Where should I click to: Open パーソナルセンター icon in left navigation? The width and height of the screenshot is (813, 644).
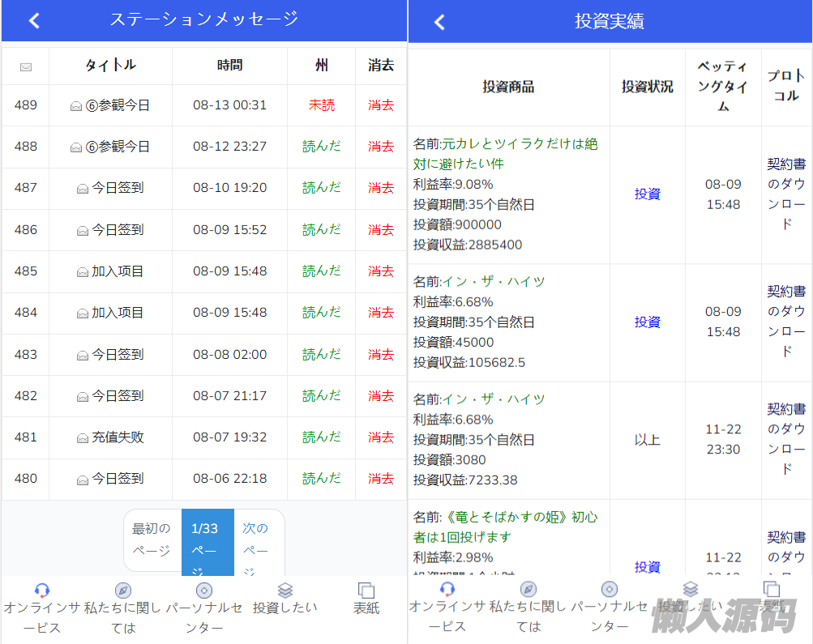coord(204,590)
